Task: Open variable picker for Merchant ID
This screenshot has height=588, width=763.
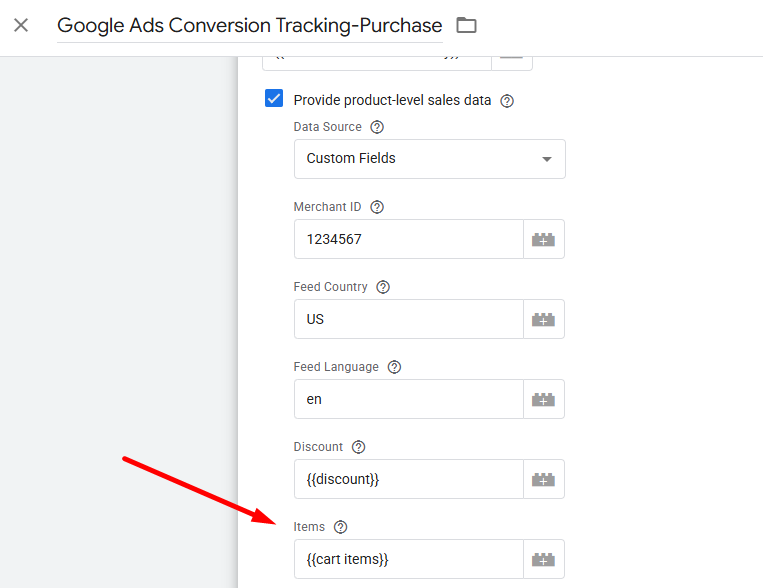Action: point(543,240)
